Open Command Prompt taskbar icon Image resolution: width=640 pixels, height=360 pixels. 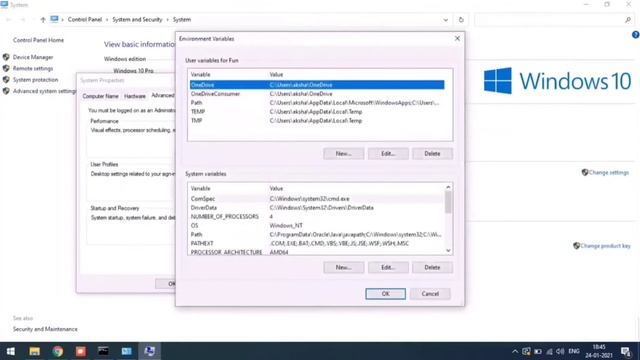[x=103, y=351]
